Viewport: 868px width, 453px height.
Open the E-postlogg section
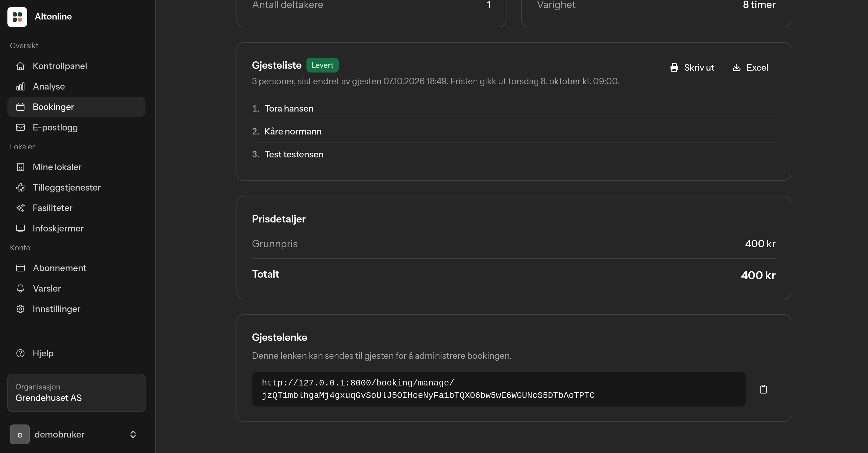76,127
